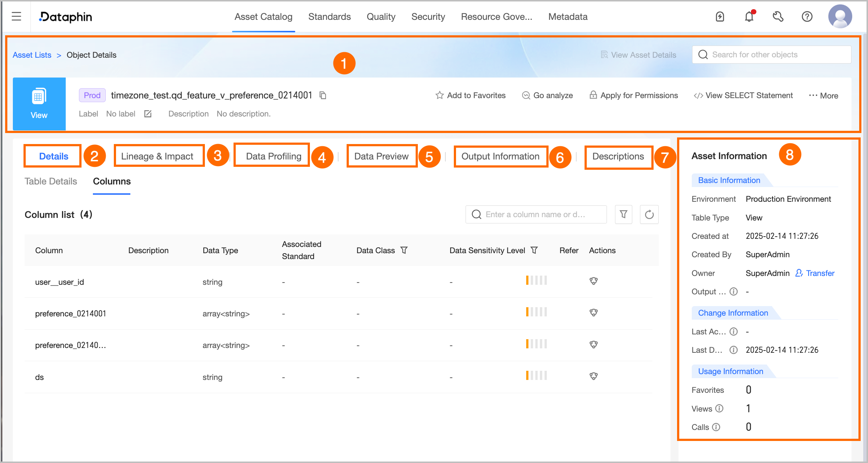Click the Search for other objects field
This screenshot has width=868, height=463.
[x=771, y=55]
